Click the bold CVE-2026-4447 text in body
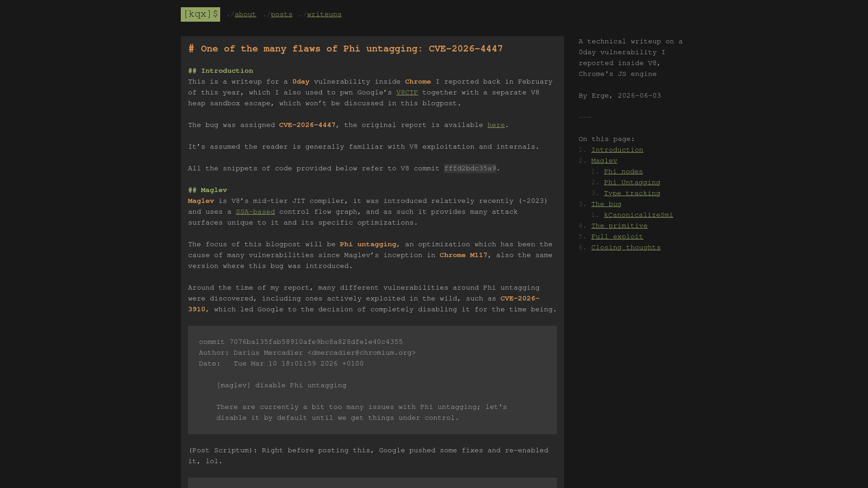 [x=307, y=125]
